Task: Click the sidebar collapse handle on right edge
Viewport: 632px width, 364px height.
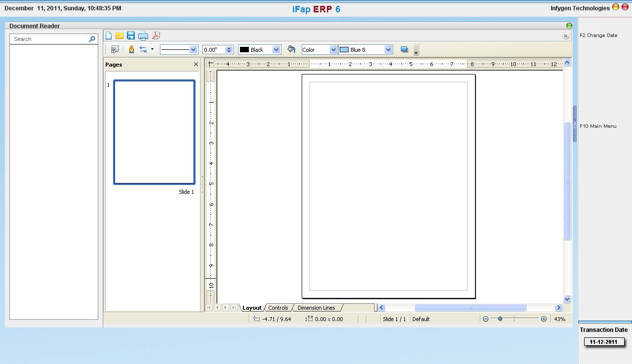Action: 575,124
